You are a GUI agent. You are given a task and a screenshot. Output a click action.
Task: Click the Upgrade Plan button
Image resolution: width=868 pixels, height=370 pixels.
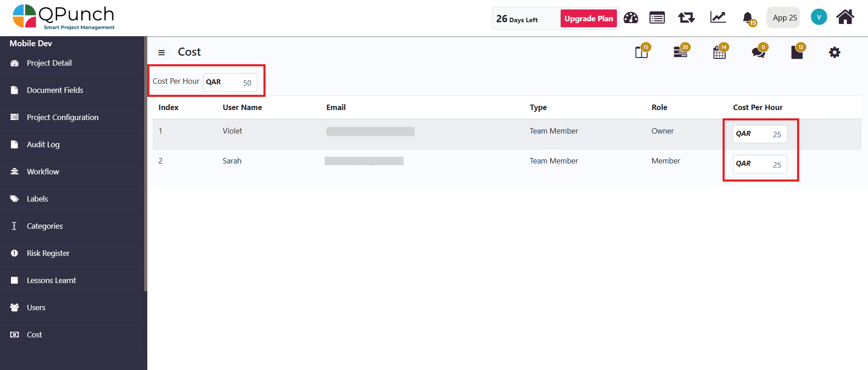(x=589, y=19)
